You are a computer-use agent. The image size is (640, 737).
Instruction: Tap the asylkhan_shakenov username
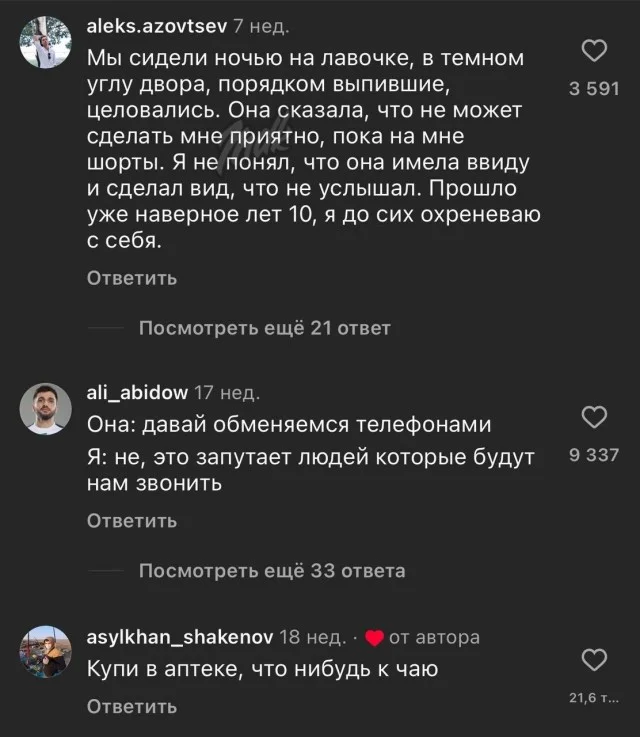(x=180, y=637)
